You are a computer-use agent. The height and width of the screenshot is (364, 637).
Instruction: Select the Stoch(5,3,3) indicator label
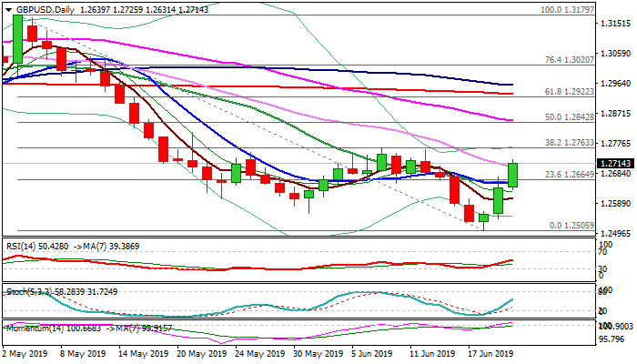(27, 291)
